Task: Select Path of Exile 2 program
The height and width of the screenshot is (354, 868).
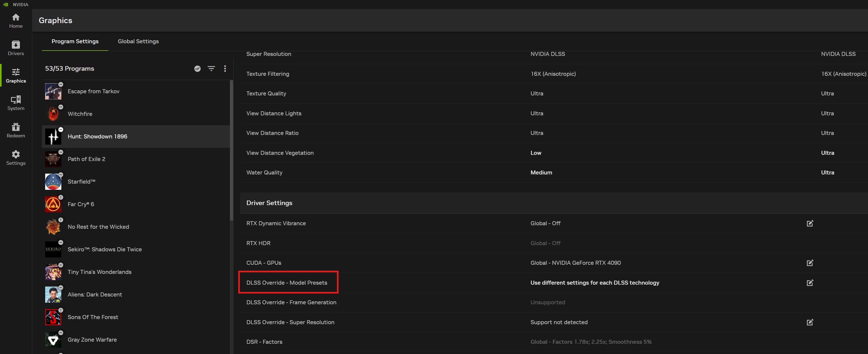Action: click(x=86, y=159)
